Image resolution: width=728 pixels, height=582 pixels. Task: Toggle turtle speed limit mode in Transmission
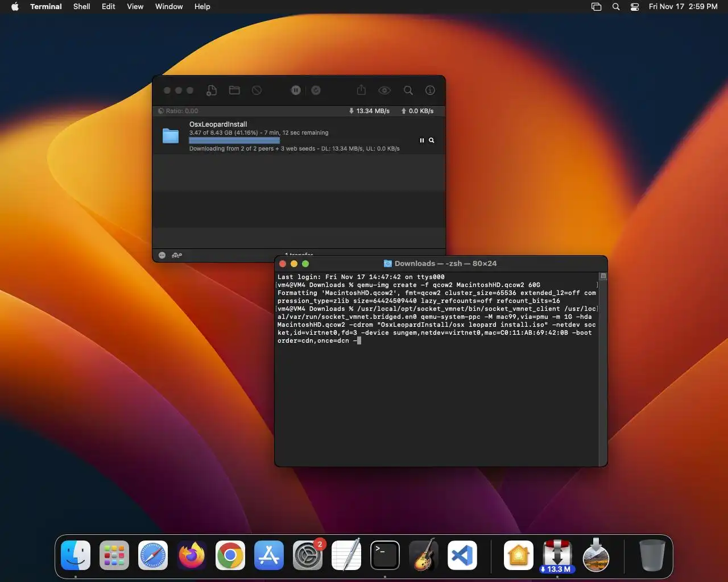pos(177,255)
